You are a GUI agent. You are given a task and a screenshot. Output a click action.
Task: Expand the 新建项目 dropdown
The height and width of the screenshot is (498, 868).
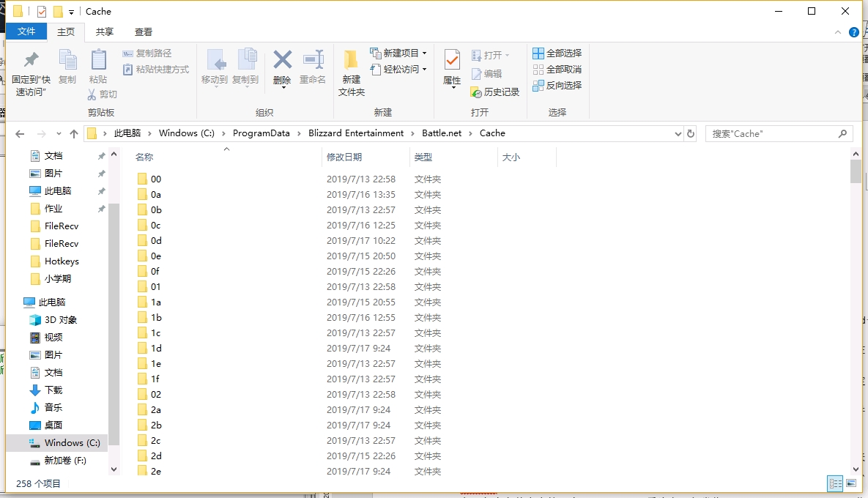pos(425,53)
